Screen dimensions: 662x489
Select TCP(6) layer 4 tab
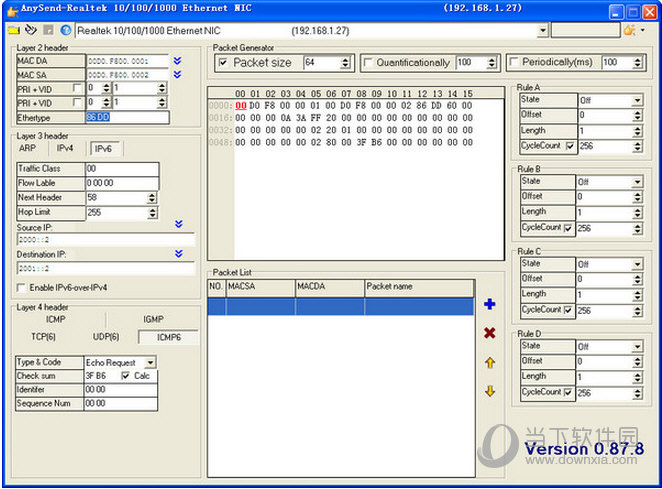43,337
